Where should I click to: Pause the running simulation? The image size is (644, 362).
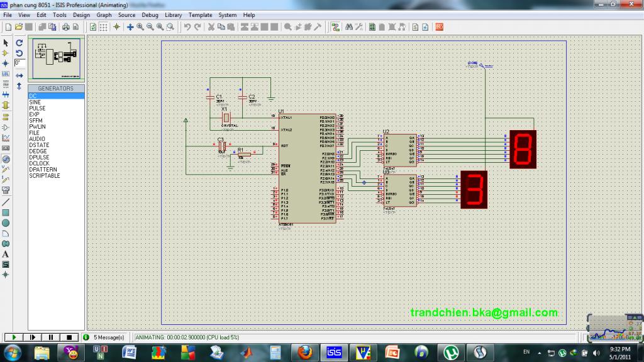point(51,337)
